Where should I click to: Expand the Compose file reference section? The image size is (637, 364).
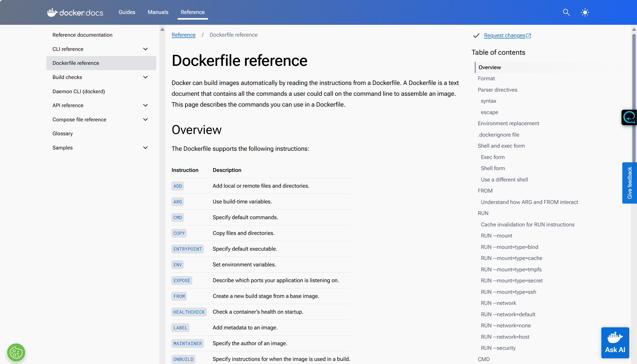(x=145, y=119)
